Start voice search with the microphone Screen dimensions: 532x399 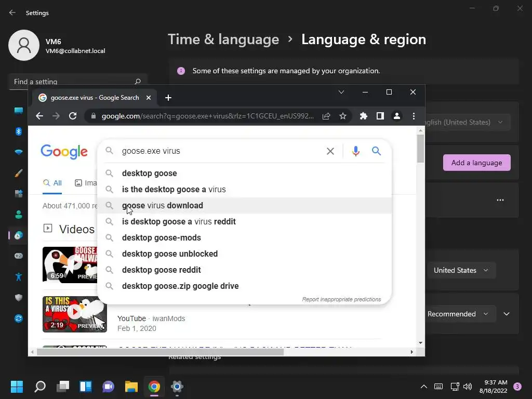pyautogui.click(x=355, y=151)
